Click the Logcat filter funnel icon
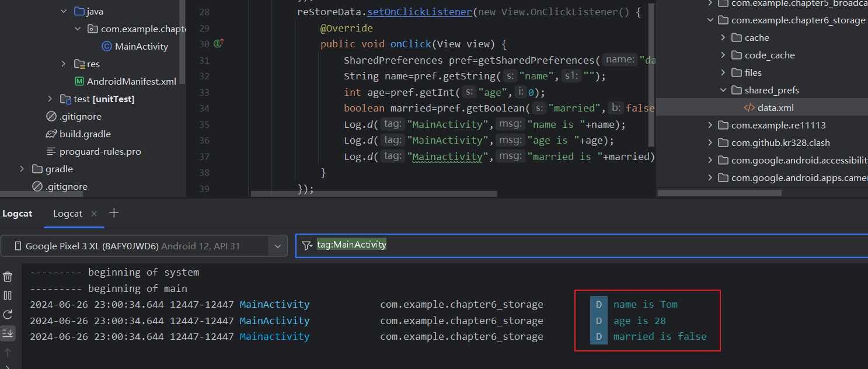Screen dimensions: 868x369 306,246
